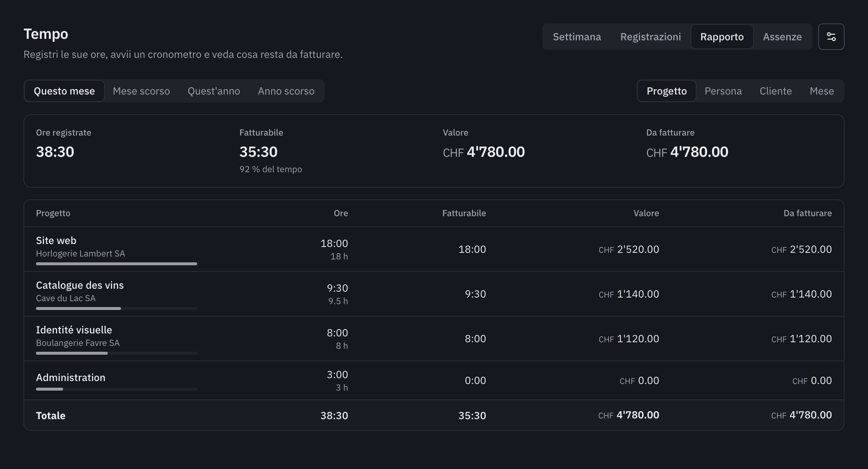Screen dimensions: 868x469
Task: Click the Catalogue des vins progress bar
Action: click(x=117, y=309)
